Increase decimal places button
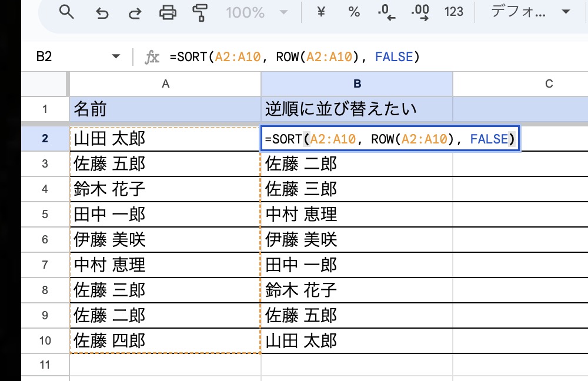Screen dimensions: 588x381 pyautogui.click(x=420, y=12)
